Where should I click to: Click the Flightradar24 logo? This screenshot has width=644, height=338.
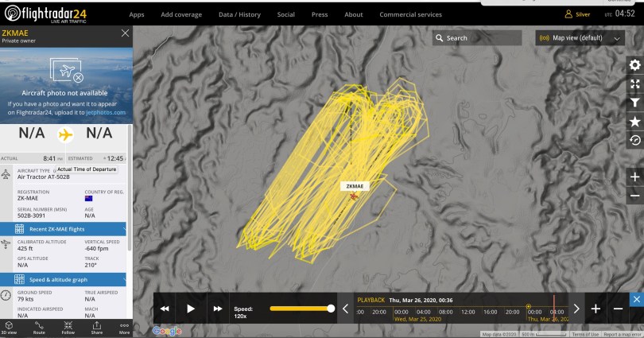45,14
